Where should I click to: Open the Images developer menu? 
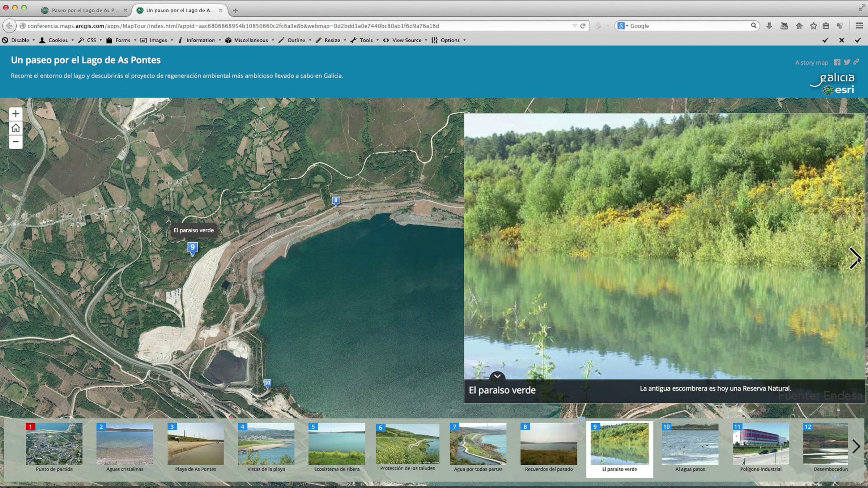pyautogui.click(x=158, y=40)
